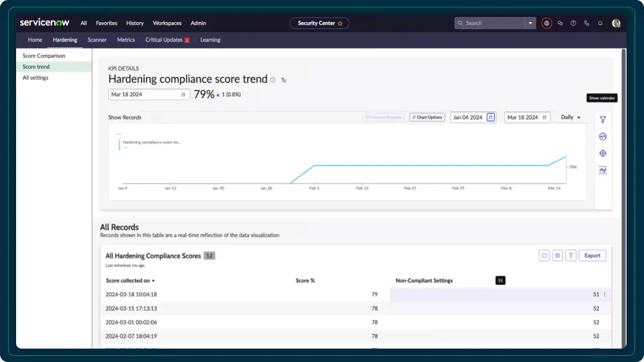644x362 pixels.
Task: Open row actions for 2024-03-18 record
Action: tap(604, 295)
